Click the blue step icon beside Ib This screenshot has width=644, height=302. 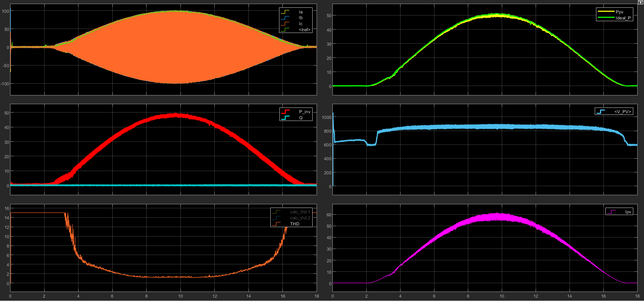[x=285, y=18]
